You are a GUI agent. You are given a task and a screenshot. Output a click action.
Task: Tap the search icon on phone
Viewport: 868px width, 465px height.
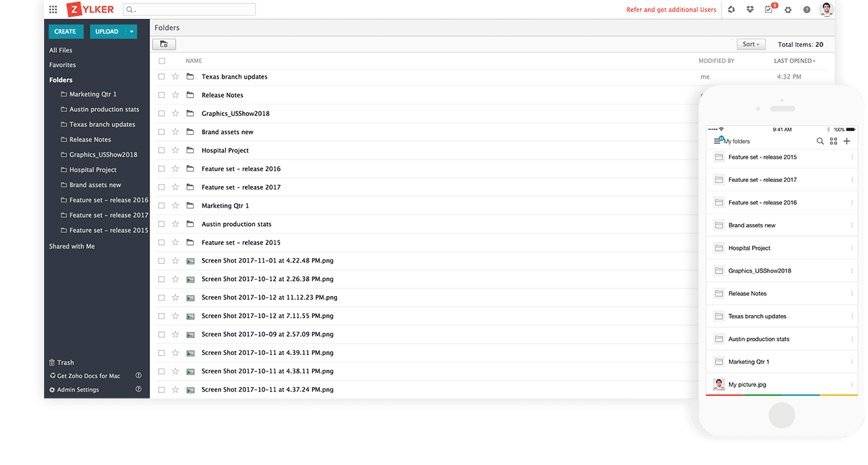click(x=820, y=141)
